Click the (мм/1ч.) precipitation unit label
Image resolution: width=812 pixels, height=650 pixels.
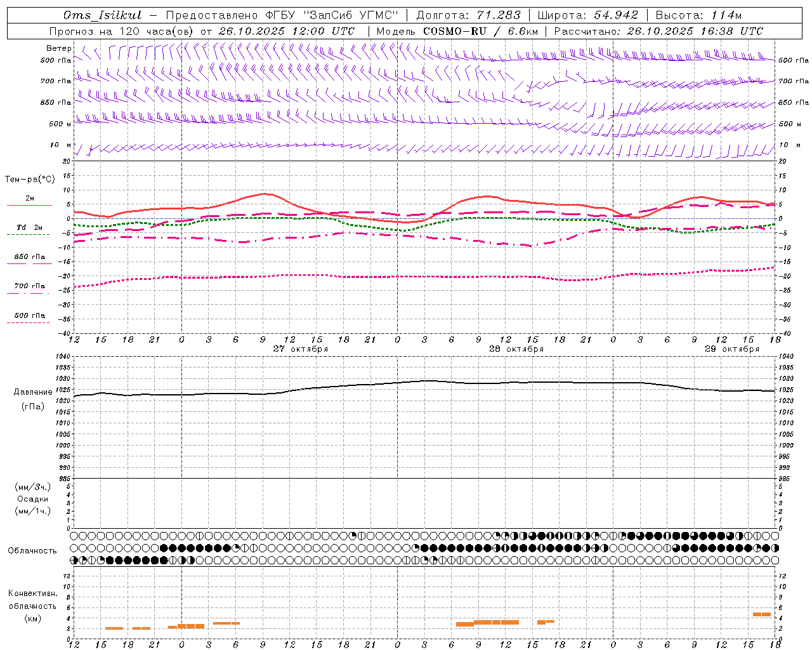(33, 510)
